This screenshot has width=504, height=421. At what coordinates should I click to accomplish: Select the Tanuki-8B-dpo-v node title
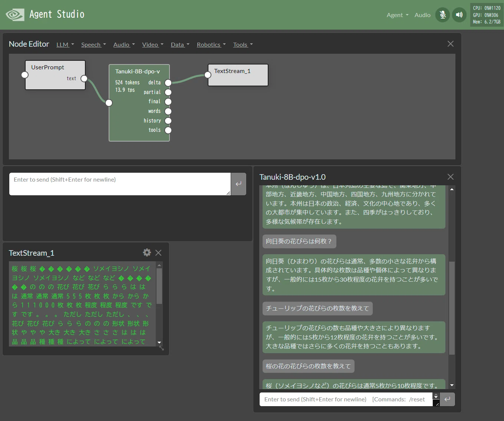point(138,71)
